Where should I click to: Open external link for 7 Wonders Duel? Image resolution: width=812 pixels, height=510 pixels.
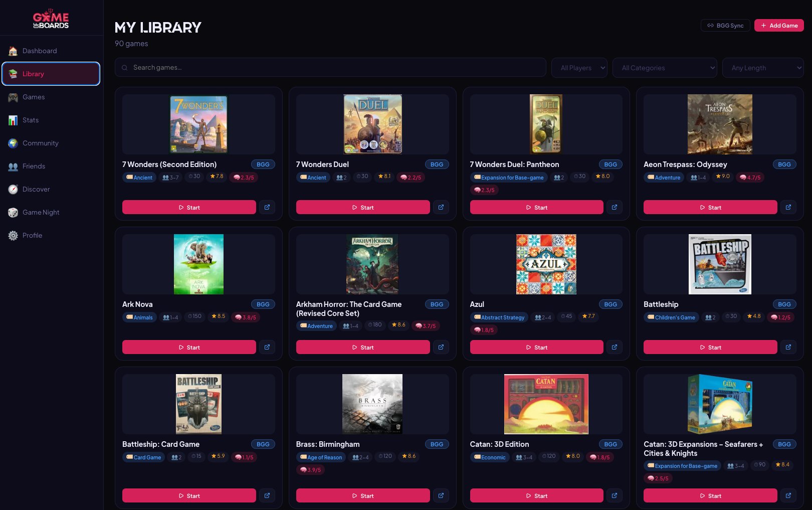[x=441, y=207]
